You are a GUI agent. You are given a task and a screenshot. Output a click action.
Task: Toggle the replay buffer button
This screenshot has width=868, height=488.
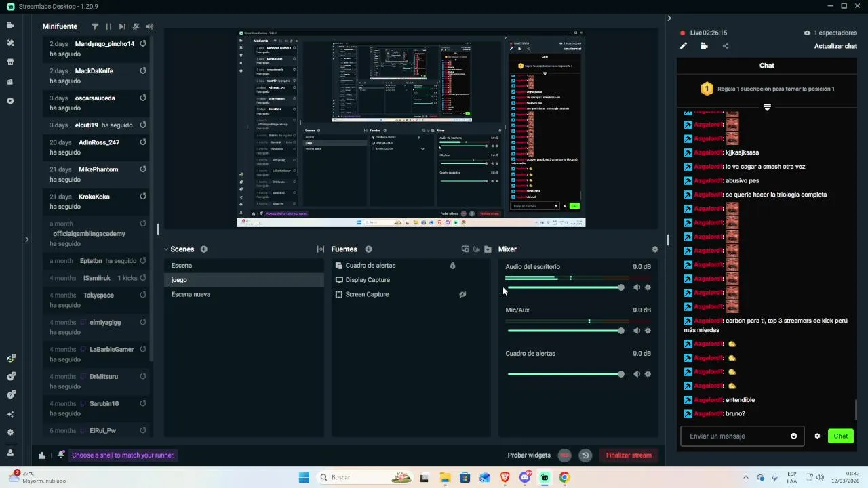coord(585,455)
